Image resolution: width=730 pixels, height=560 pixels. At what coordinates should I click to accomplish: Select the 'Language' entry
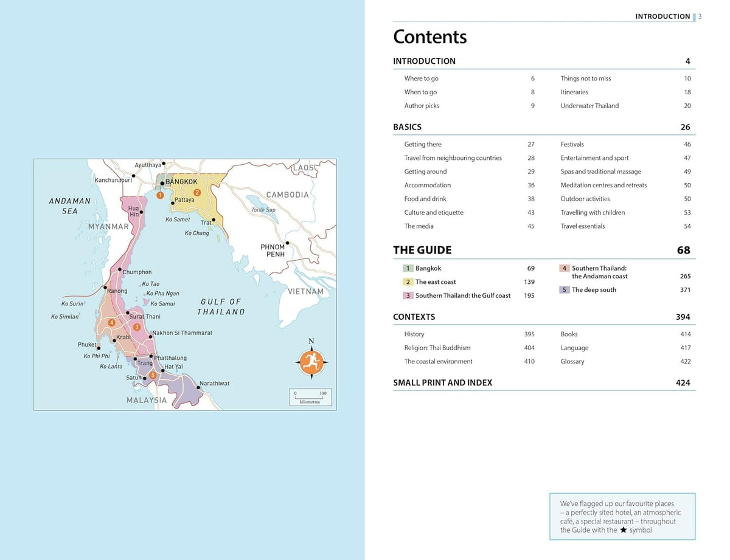575,348
